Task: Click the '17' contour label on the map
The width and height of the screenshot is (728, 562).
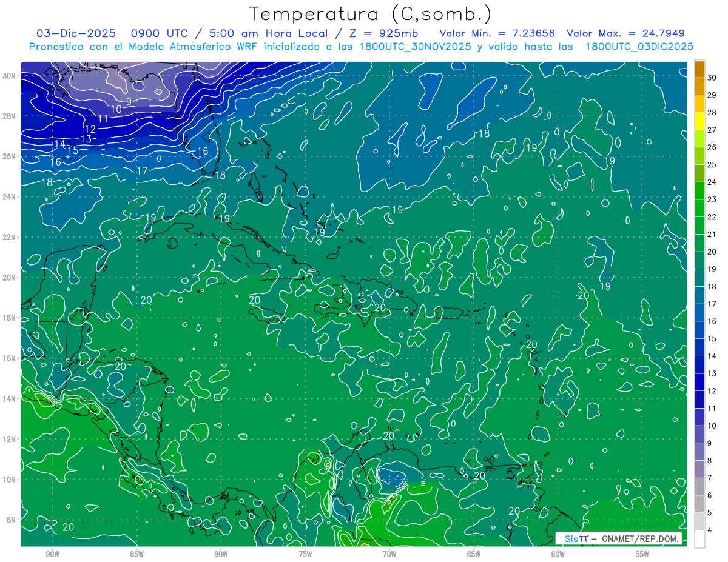Action: [x=142, y=171]
